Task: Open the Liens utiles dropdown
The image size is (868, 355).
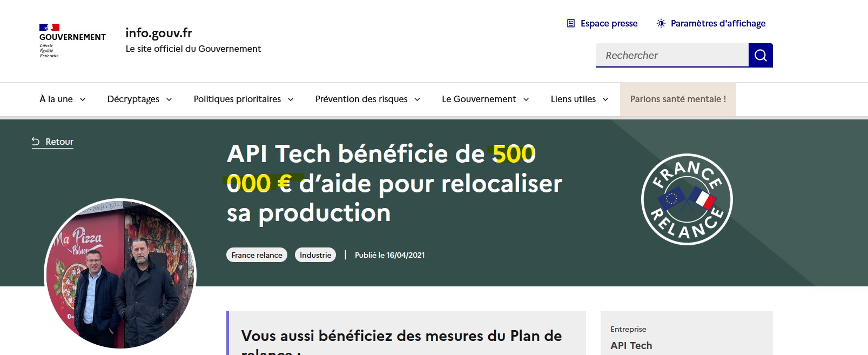Action: click(579, 99)
